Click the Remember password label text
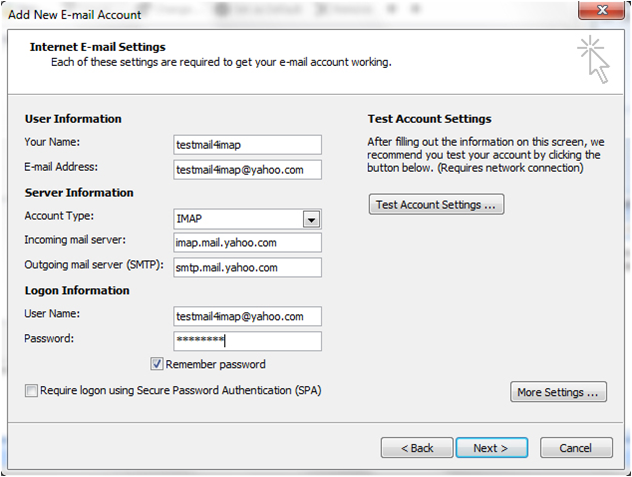The image size is (632, 477). 215,365
